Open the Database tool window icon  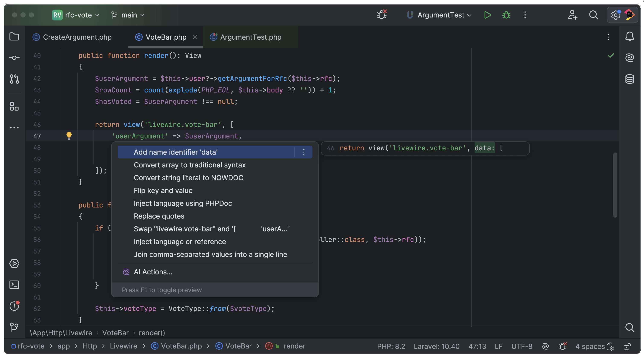630,79
